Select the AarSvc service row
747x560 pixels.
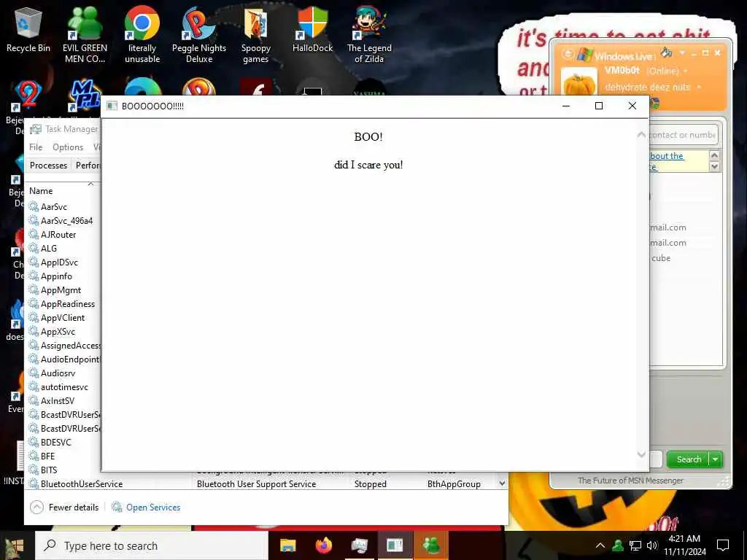(x=64, y=206)
